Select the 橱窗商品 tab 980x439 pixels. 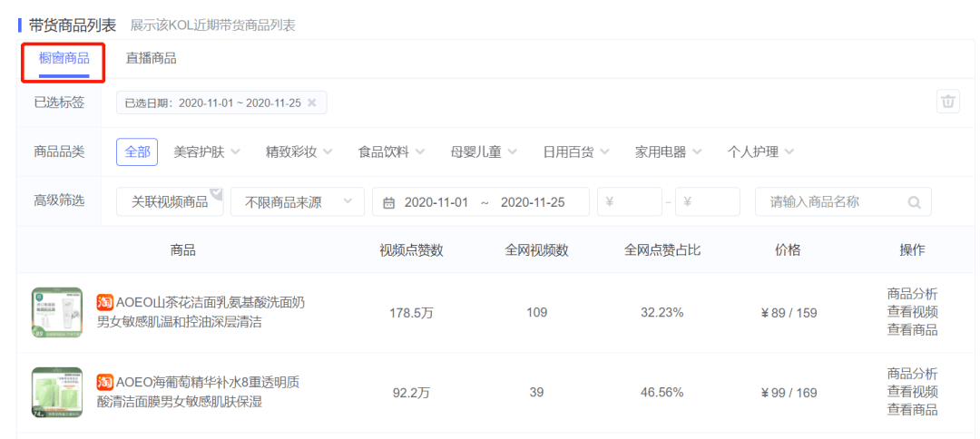(x=64, y=58)
